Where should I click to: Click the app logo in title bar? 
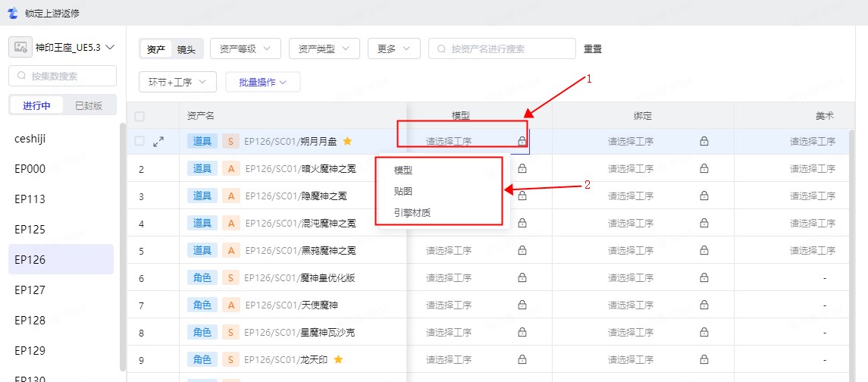point(11,13)
